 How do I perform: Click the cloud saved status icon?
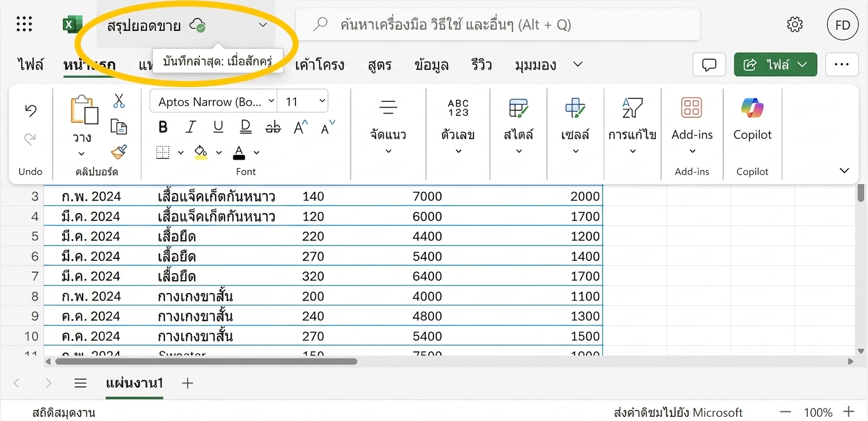tap(198, 25)
